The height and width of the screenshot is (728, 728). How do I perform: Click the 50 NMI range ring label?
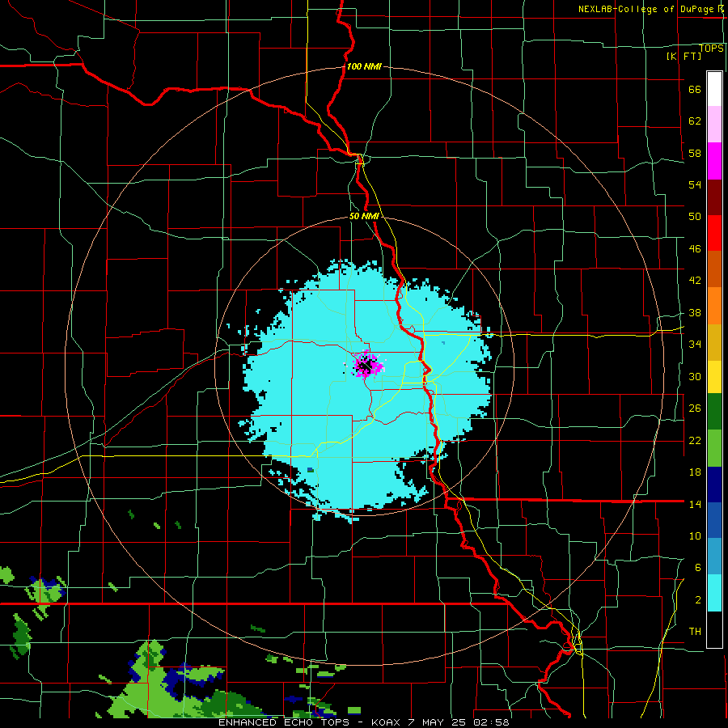click(x=364, y=216)
